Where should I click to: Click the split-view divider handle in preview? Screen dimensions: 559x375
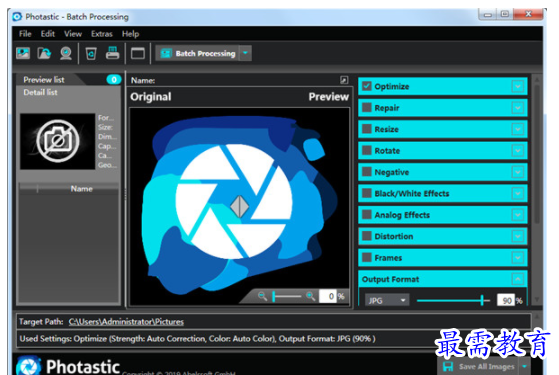(x=239, y=206)
